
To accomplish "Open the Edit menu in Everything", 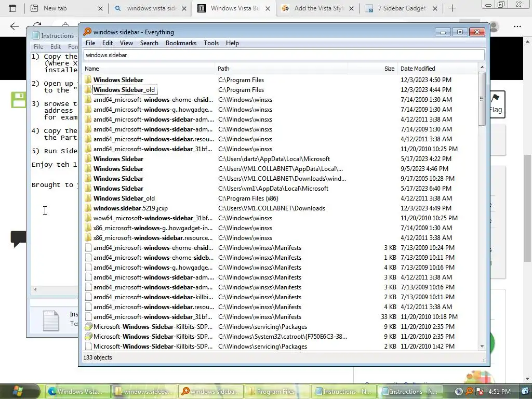I will tap(107, 43).
